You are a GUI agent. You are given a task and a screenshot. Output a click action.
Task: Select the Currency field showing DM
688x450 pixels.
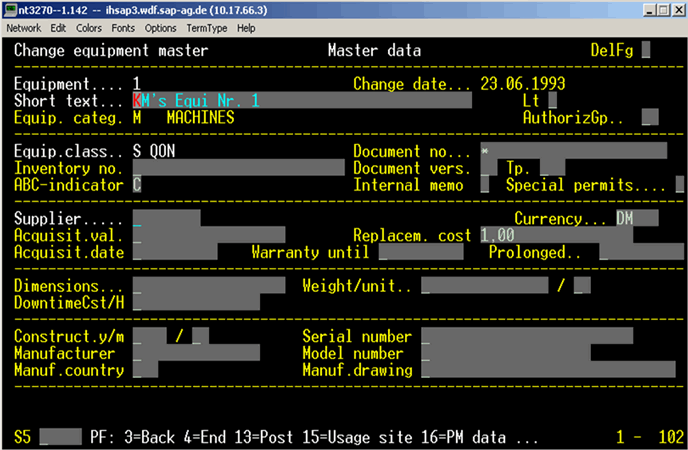point(637,219)
